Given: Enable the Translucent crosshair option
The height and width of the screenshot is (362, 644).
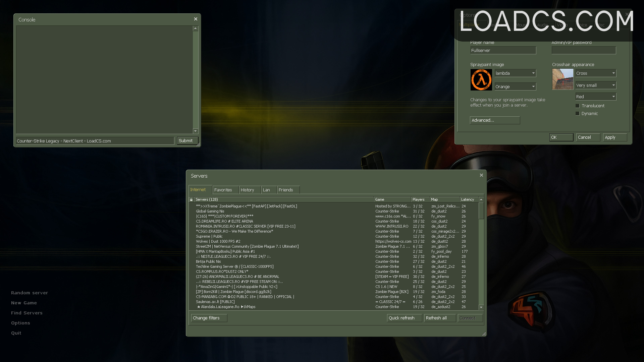Looking at the screenshot, I should (x=578, y=106).
